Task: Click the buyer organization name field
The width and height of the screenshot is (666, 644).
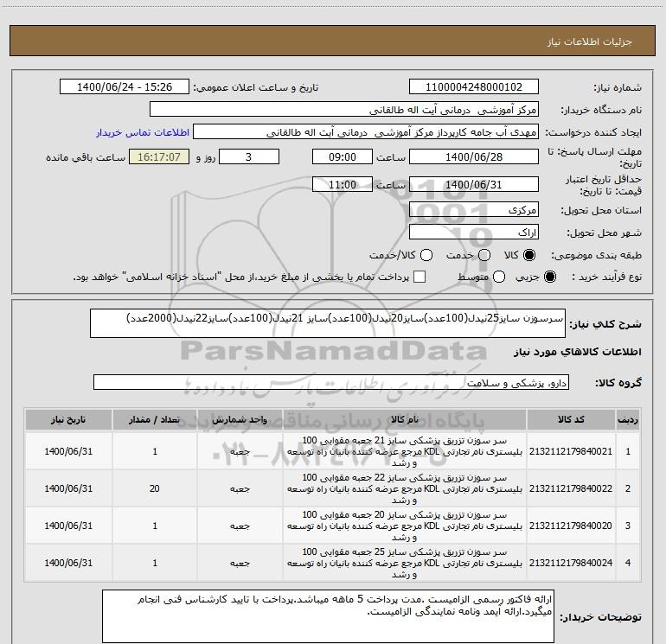Action: (344, 110)
